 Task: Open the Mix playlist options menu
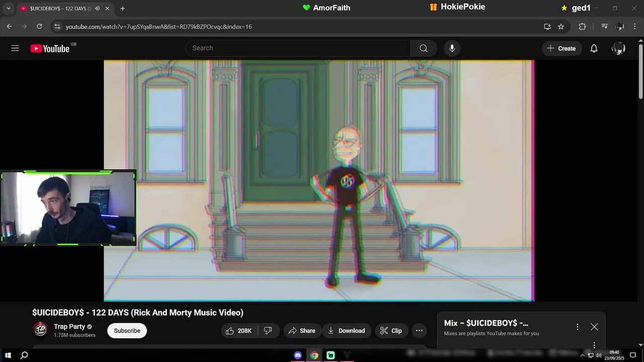point(578,327)
